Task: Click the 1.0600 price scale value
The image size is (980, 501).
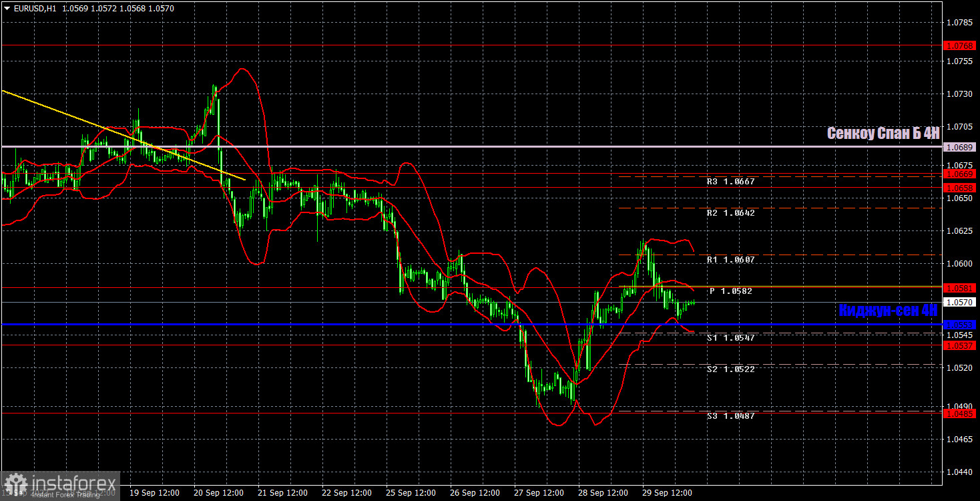Action: (960, 264)
